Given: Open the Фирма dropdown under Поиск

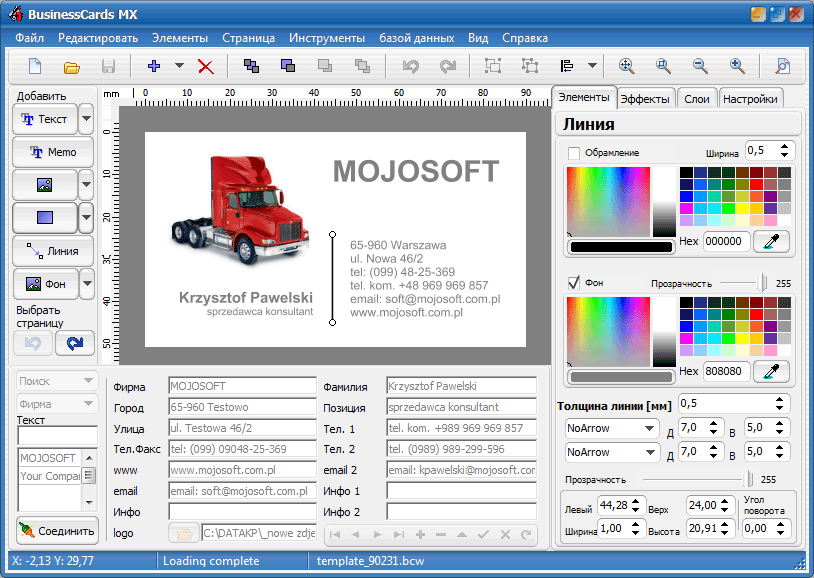Looking at the screenshot, I should point(57,404).
